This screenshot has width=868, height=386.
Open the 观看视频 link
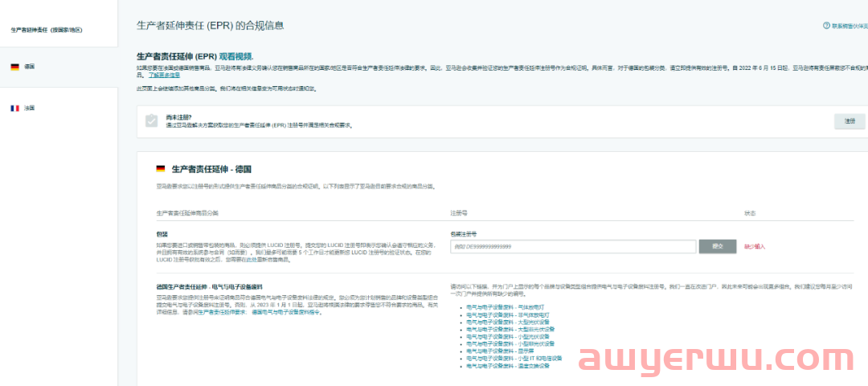(236, 56)
